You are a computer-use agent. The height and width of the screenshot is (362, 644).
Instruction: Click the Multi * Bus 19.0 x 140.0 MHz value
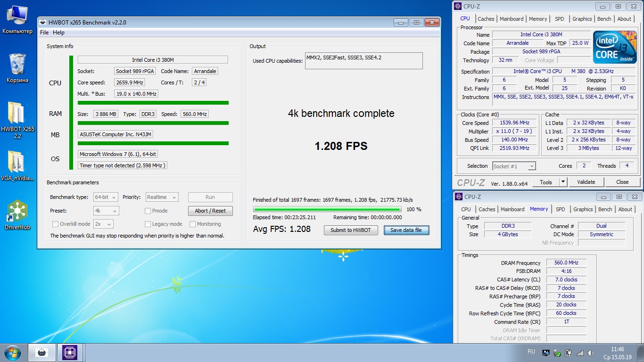(136, 94)
